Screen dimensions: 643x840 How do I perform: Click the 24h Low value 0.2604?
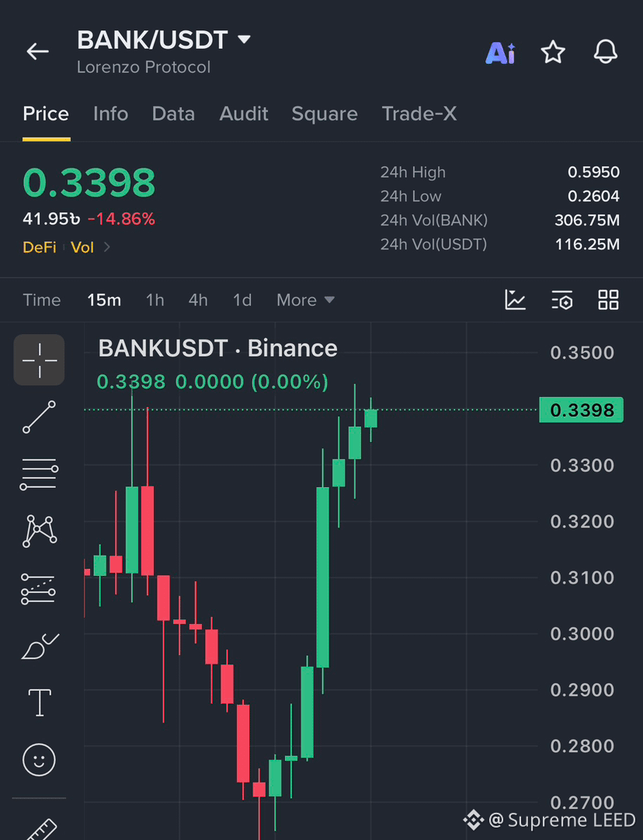pos(593,196)
